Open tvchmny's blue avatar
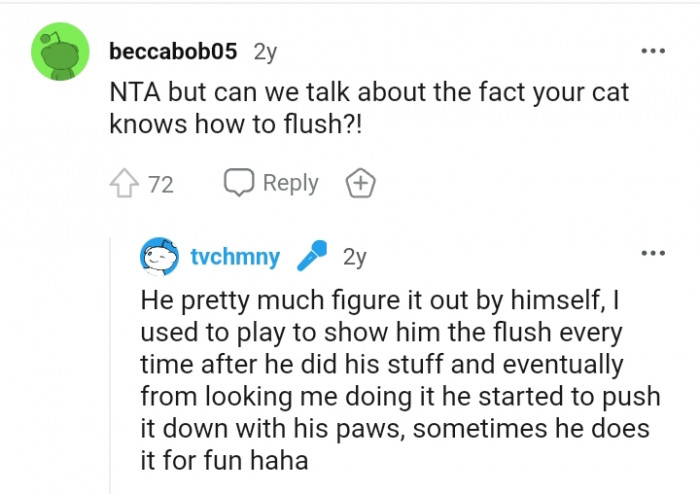 (159, 257)
